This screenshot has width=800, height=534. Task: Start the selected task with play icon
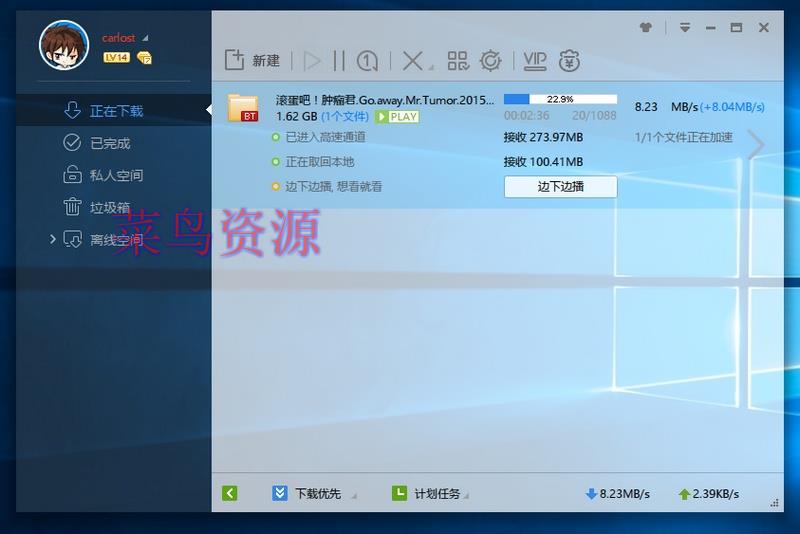click(x=312, y=61)
